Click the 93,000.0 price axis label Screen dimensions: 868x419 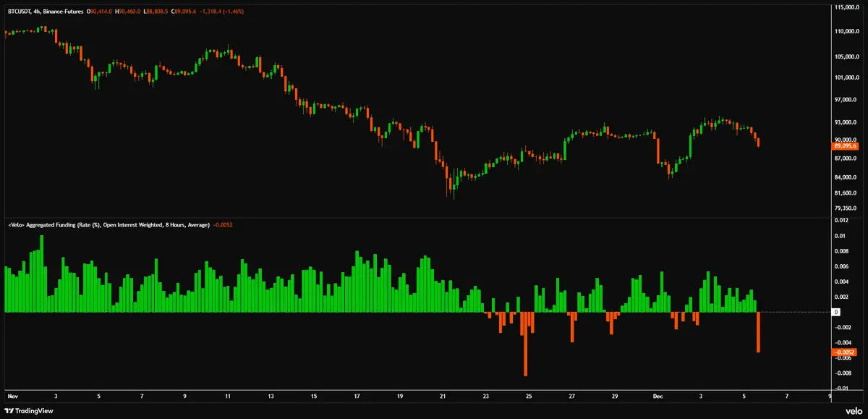(x=846, y=122)
